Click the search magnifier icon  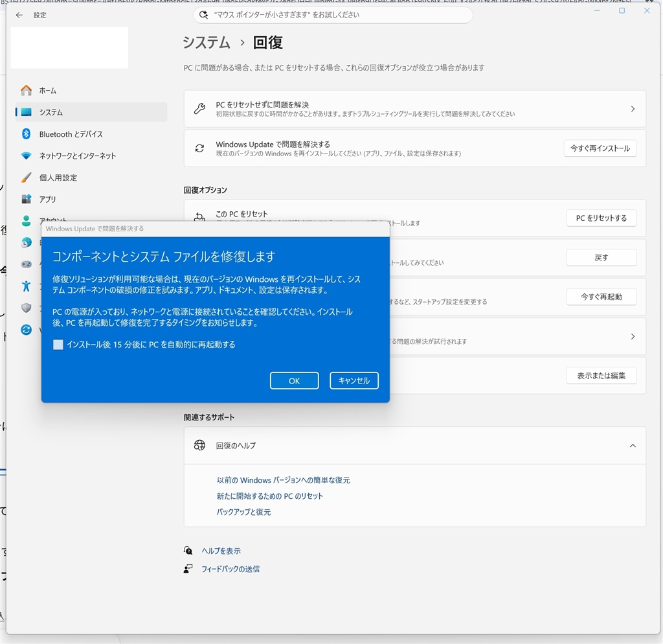203,15
